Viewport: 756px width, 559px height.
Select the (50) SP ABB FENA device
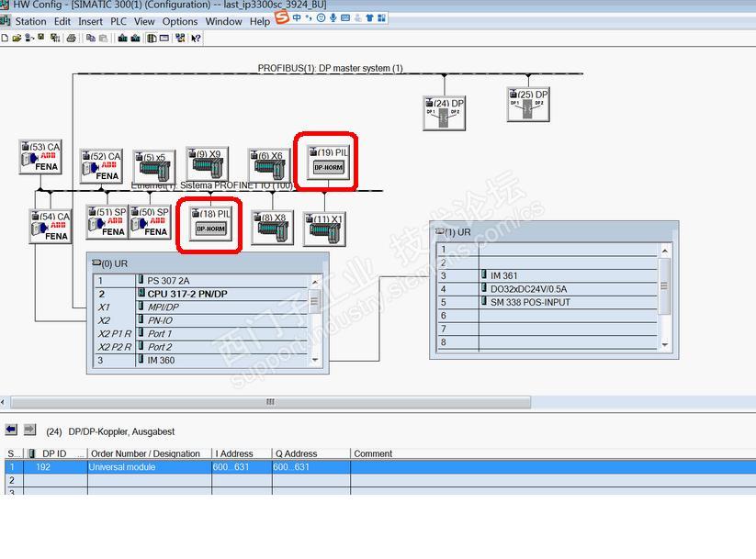150,222
